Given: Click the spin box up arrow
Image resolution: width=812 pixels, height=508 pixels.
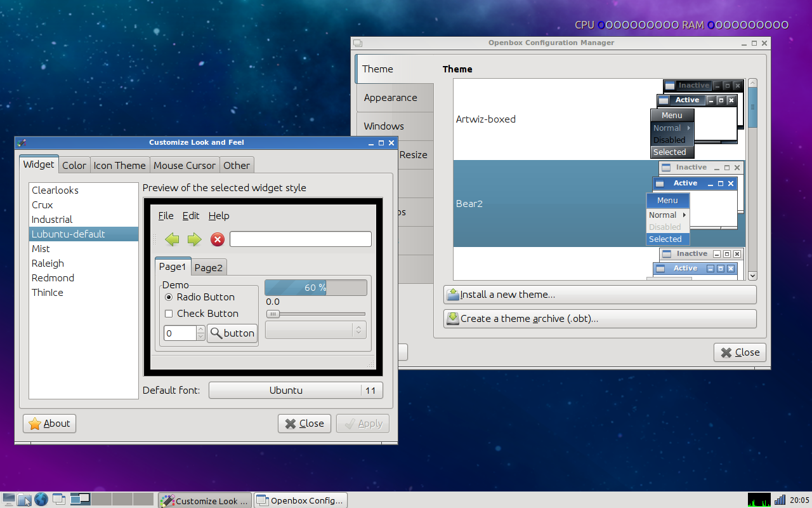Looking at the screenshot, I should click(201, 329).
